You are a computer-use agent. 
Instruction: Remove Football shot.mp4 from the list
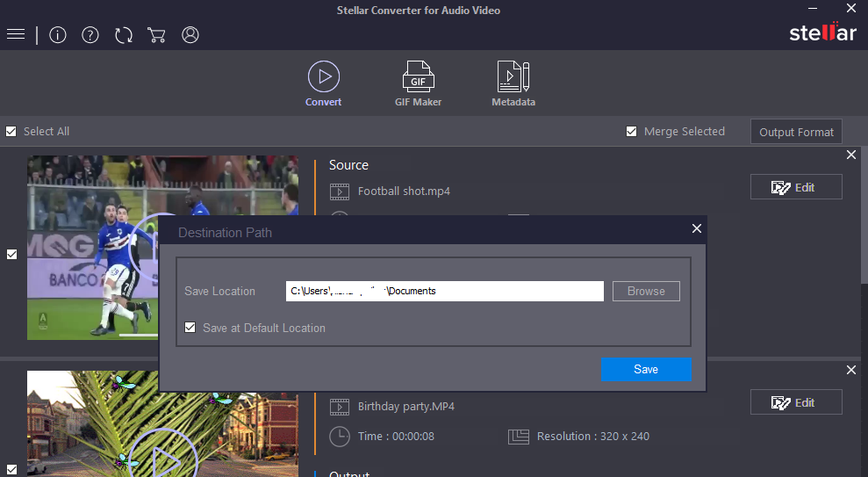[x=851, y=155]
